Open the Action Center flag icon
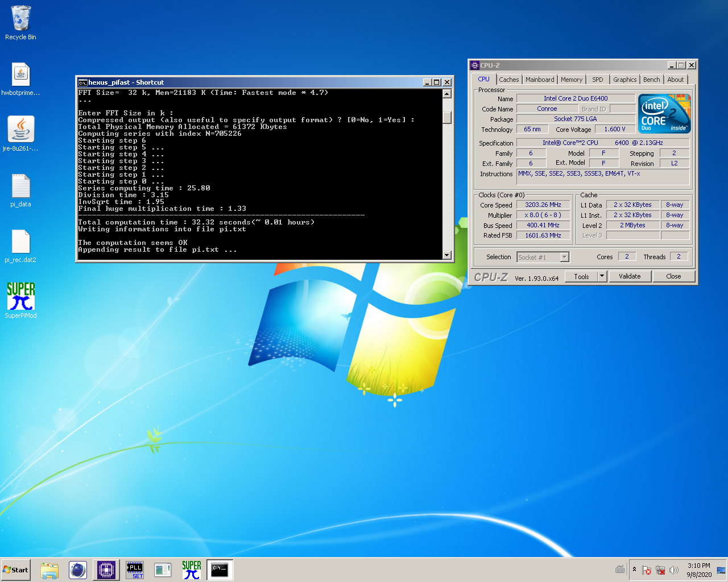This screenshot has width=728, height=582. pos(647,570)
